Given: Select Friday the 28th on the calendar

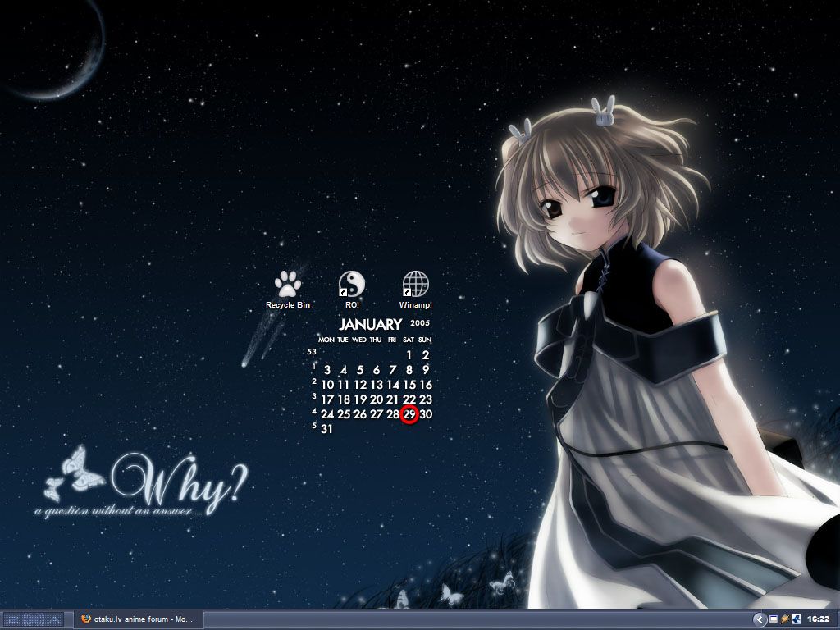Looking at the screenshot, I should [393, 414].
